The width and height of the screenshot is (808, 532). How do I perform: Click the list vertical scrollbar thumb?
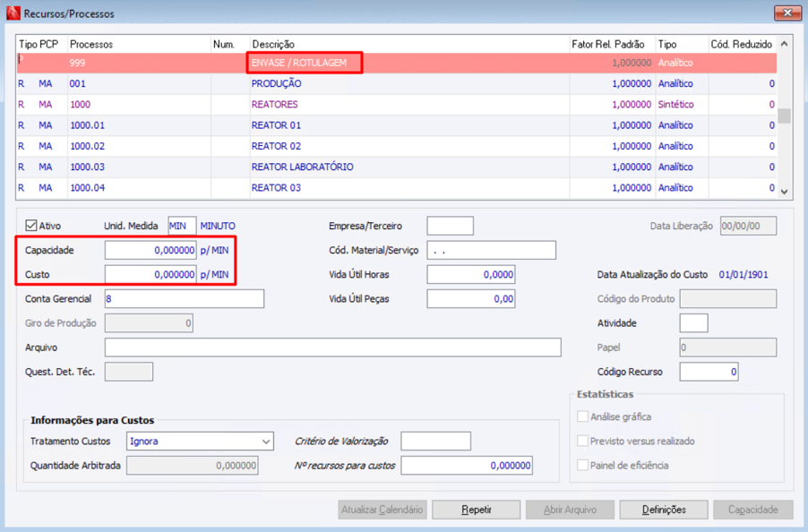click(x=785, y=116)
